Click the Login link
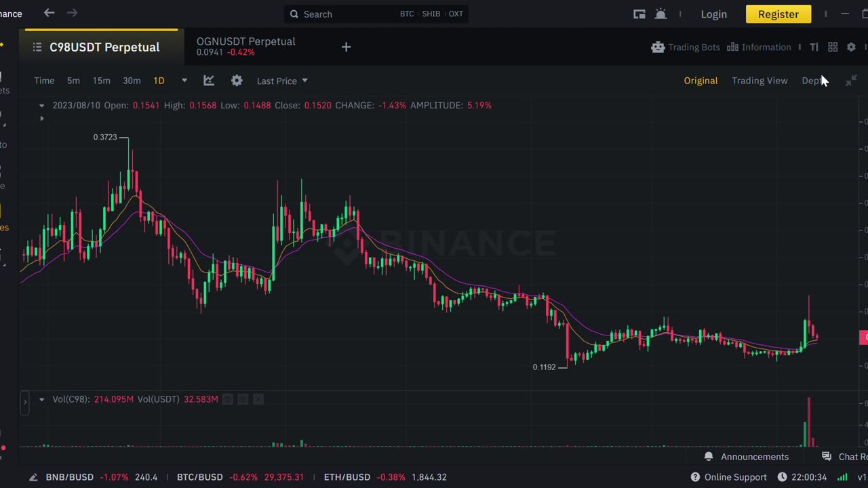The height and width of the screenshot is (488, 868). coord(713,14)
